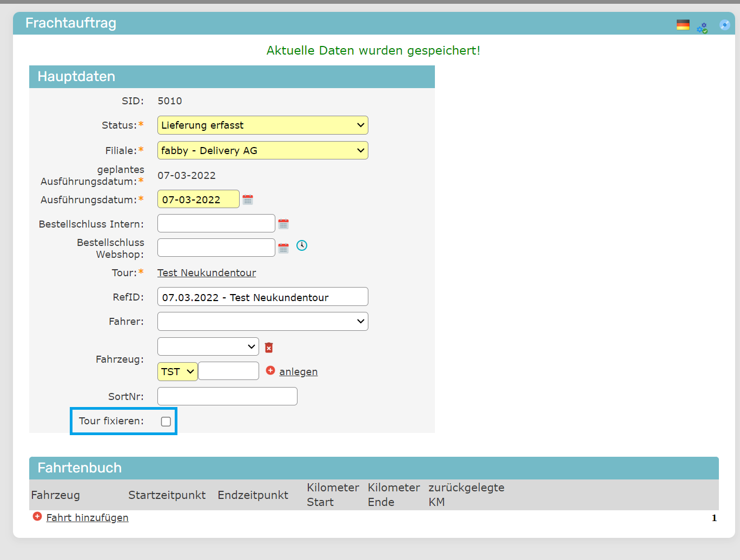Screen dimensions: 740x560
Task: Enable the Tour fixieren checkbox
Action: (x=166, y=422)
